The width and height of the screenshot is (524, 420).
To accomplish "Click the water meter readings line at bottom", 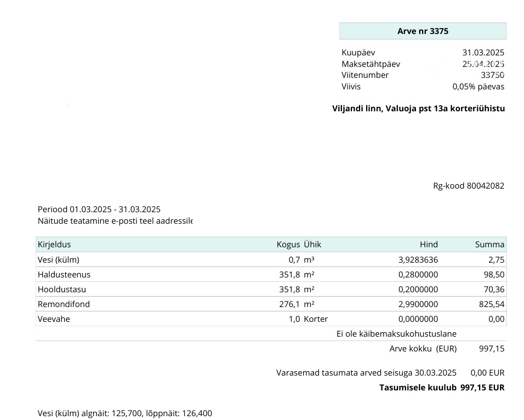I will (125, 413).
